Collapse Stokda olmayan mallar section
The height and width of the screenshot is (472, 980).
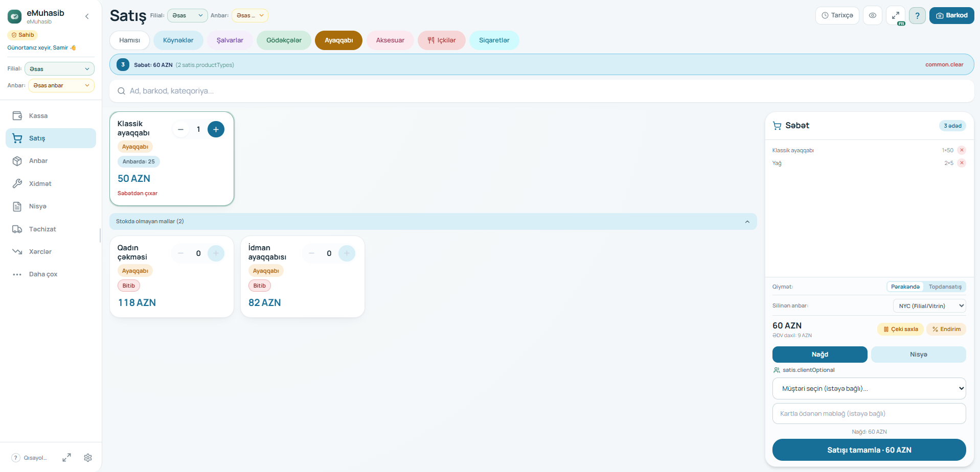pyautogui.click(x=433, y=221)
